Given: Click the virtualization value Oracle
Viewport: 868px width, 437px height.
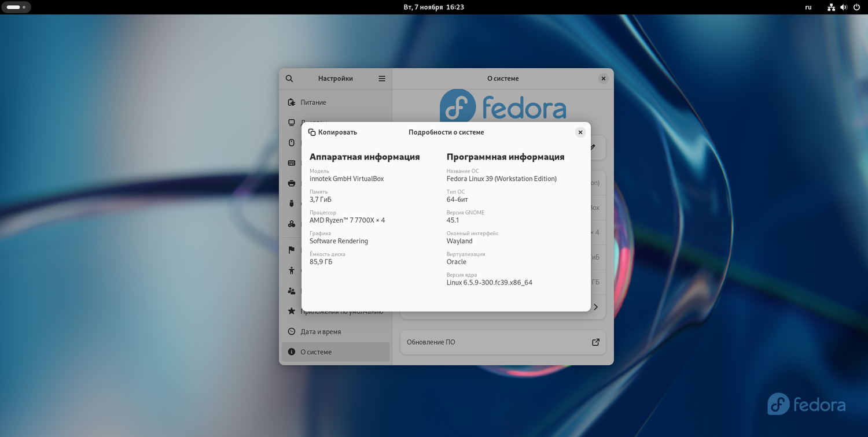Looking at the screenshot, I should pos(457,262).
